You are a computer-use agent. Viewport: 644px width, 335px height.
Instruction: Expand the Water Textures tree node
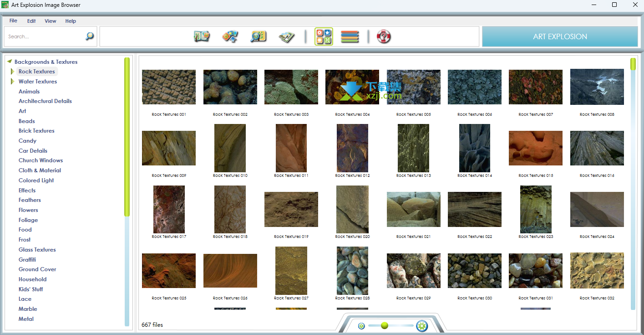(x=13, y=82)
